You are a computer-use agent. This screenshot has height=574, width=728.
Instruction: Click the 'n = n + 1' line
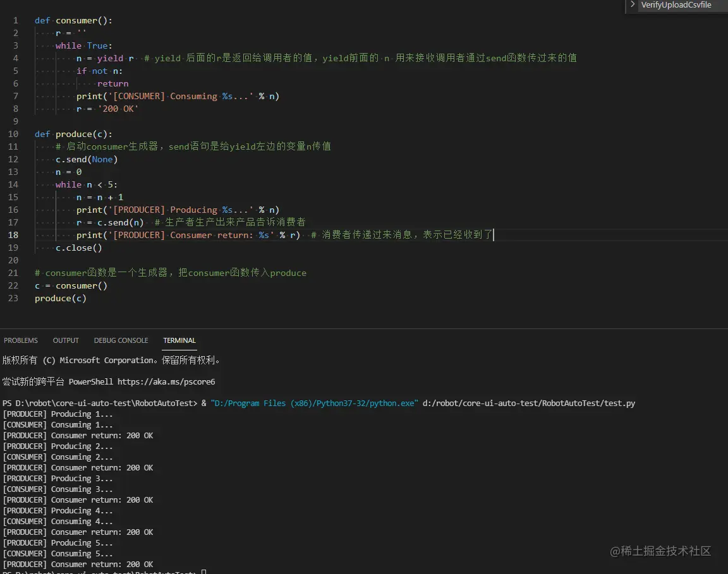pyautogui.click(x=100, y=197)
